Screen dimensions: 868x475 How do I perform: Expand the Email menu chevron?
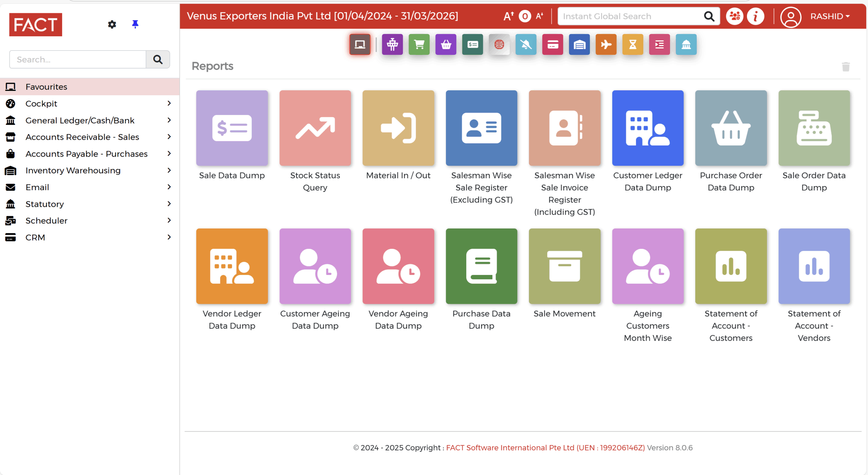169,187
